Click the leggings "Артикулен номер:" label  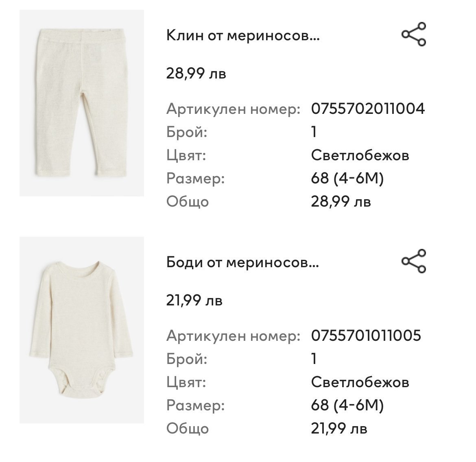(234, 109)
